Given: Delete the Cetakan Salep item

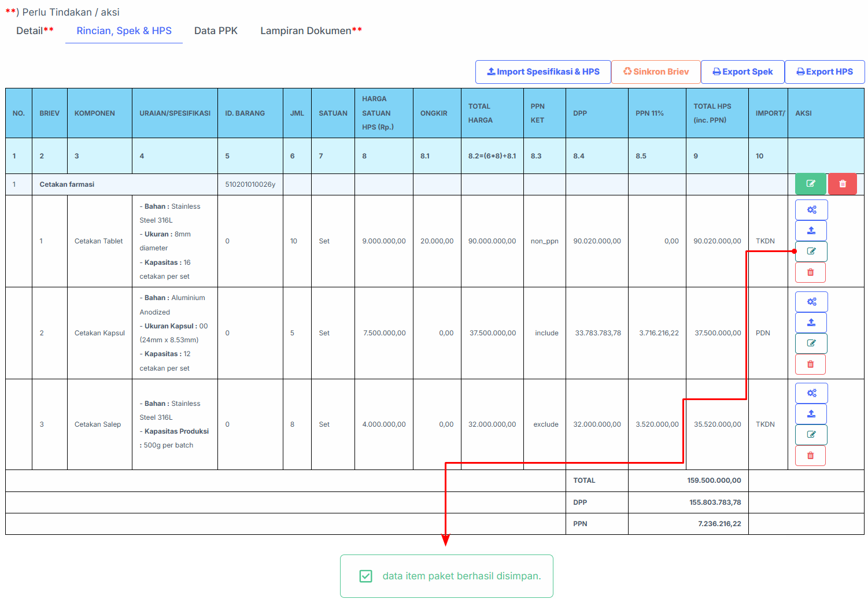Looking at the screenshot, I should click(810, 456).
